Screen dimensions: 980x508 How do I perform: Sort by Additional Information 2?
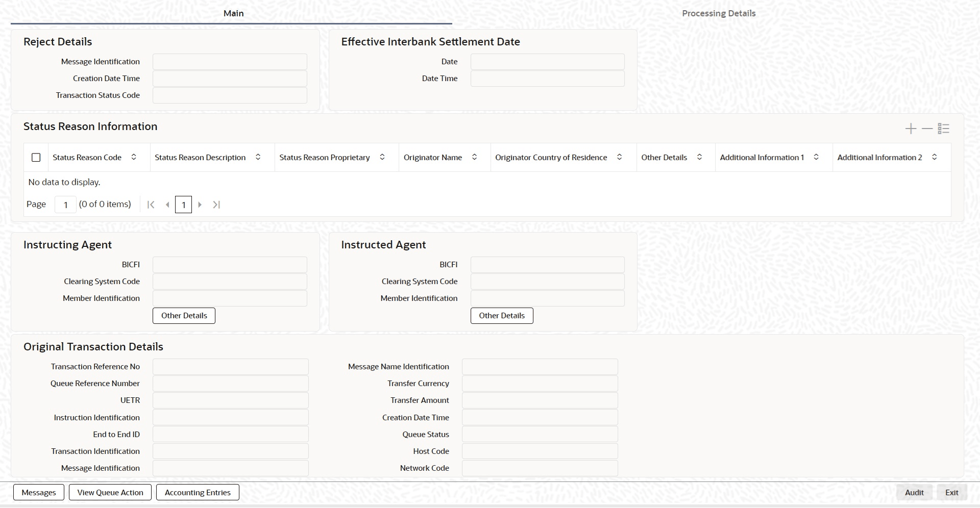click(x=935, y=157)
